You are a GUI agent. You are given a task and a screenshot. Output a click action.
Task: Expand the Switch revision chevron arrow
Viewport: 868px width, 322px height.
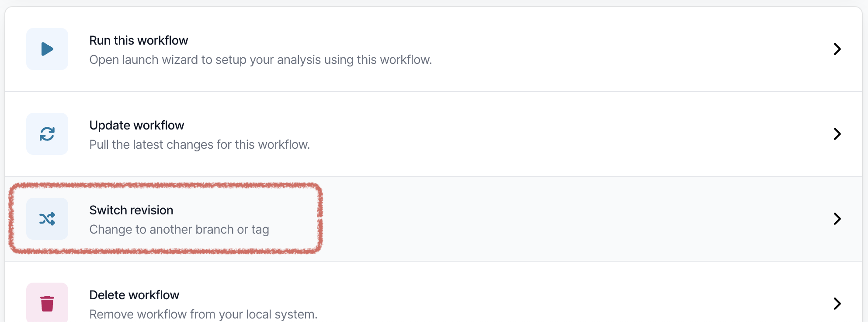(837, 219)
